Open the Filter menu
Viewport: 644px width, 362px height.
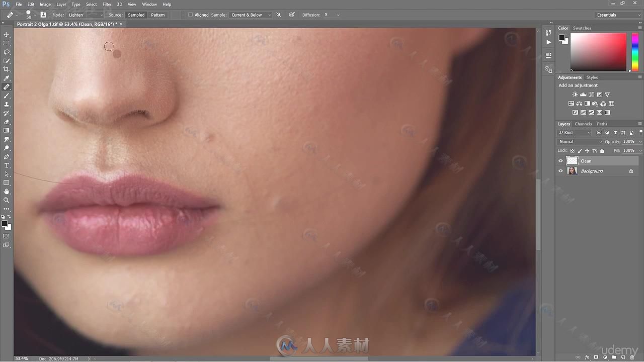click(x=107, y=4)
